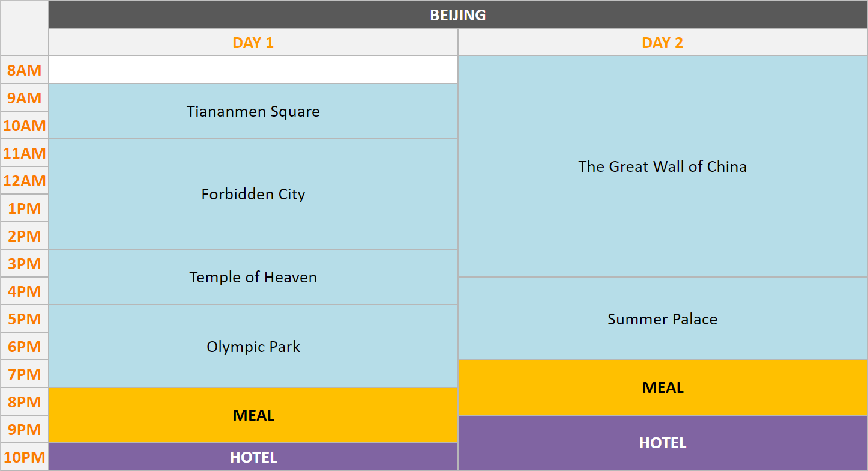Click the DAY 1 column header
Viewport: 868px width, 471px height.
253,43
